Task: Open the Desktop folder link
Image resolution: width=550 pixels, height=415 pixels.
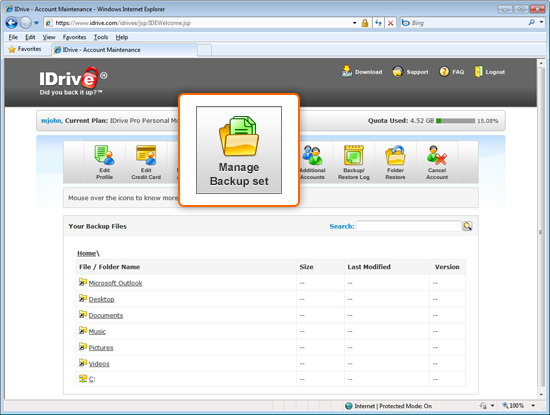Action: (x=101, y=299)
